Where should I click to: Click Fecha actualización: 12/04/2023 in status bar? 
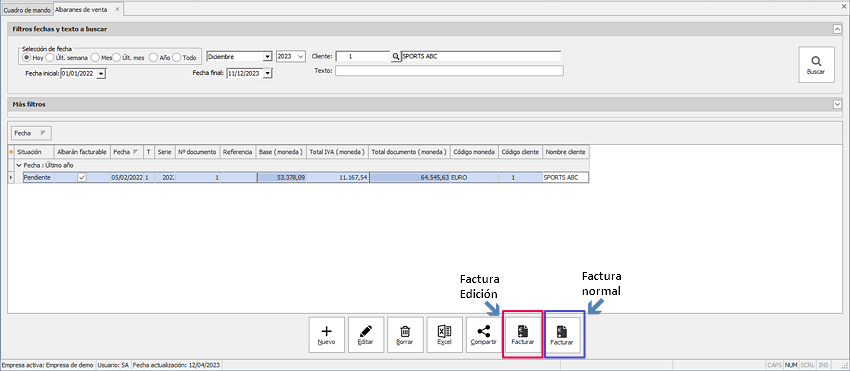(x=176, y=365)
